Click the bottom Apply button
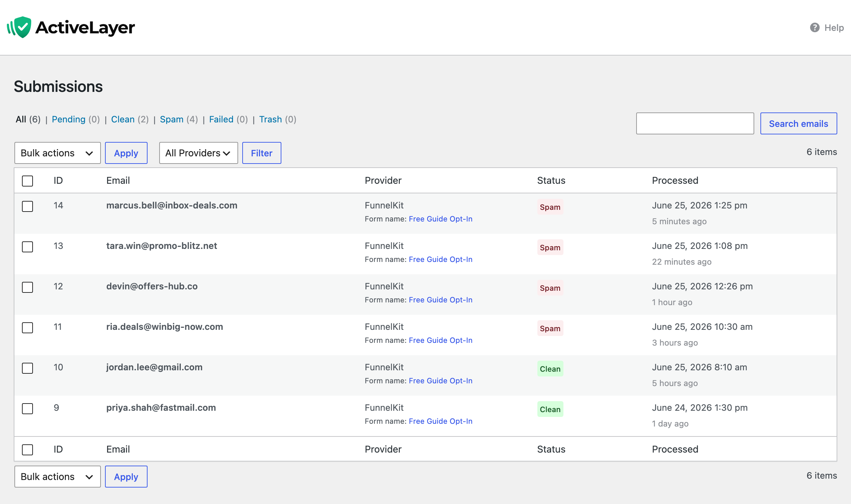Screen dimensions: 851x504 pos(126,477)
